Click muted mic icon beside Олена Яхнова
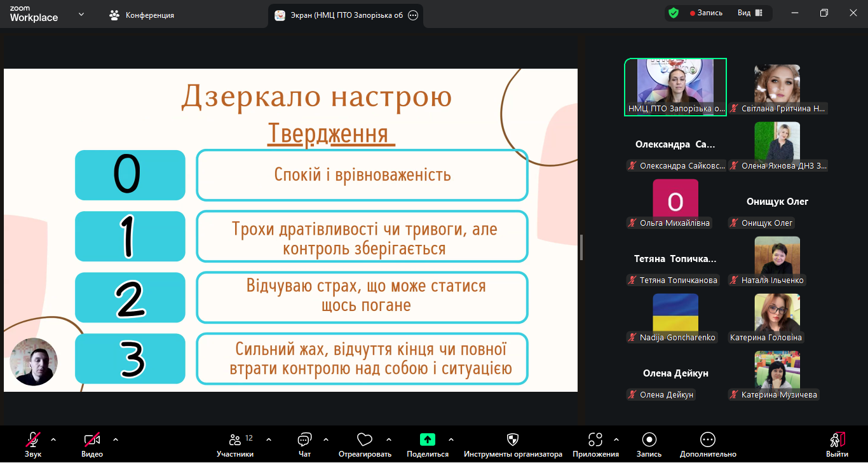The image size is (868, 463). click(734, 166)
